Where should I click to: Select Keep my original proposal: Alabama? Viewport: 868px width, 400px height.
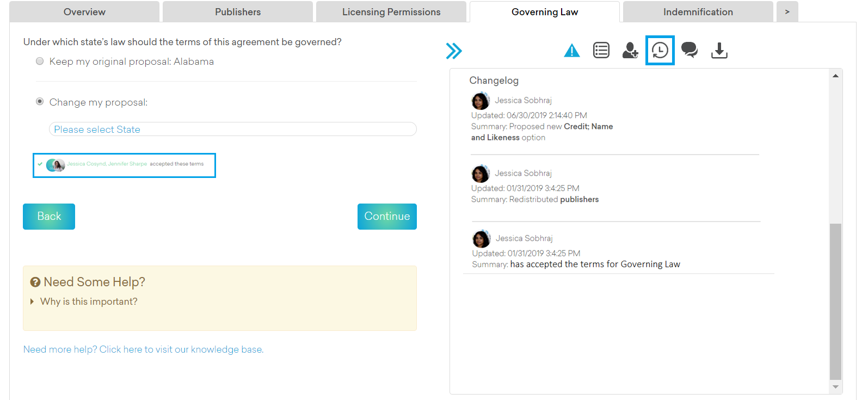pyautogui.click(x=40, y=61)
